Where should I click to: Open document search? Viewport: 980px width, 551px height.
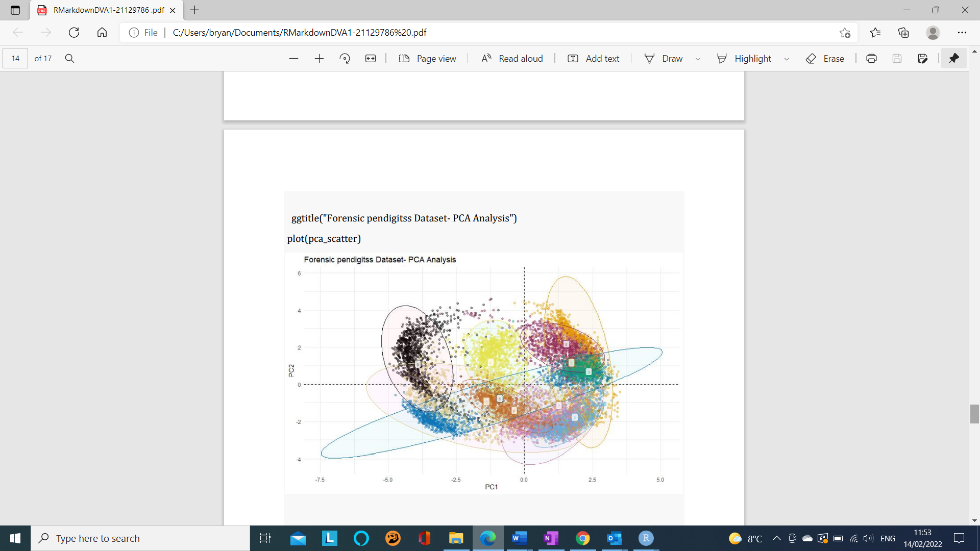[69, 58]
